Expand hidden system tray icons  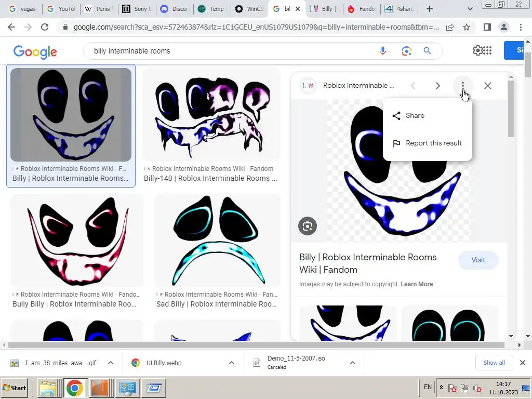[441, 388]
